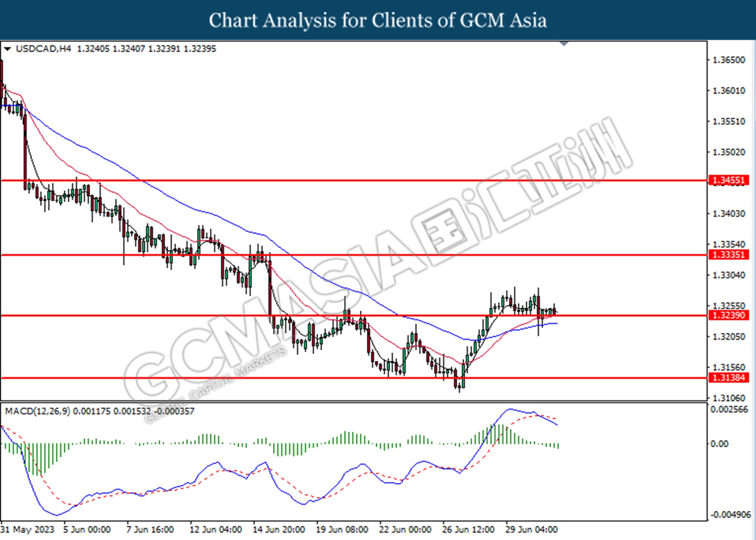Screen dimensions: 756x540
Task: Click the MACD(12,26,9) indicator label
Action: [x=37, y=411]
